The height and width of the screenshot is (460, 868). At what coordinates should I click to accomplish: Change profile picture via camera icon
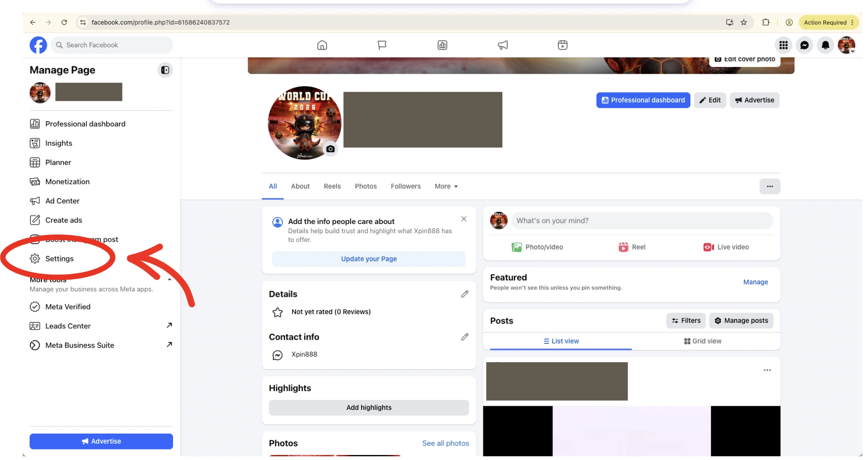tap(331, 149)
